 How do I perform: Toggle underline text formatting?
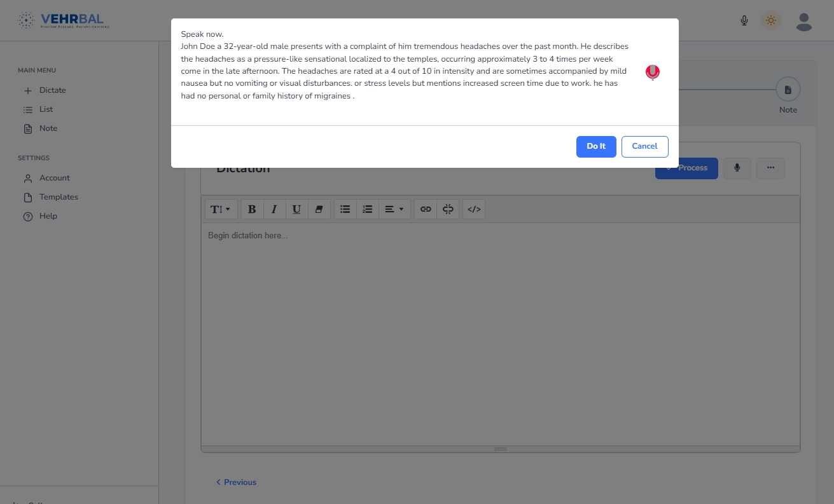click(296, 208)
